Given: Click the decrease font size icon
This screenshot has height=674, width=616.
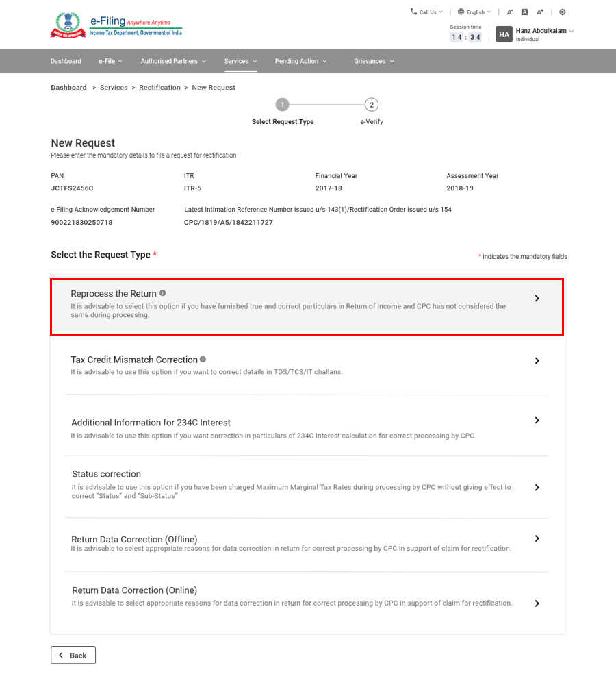Looking at the screenshot, I should 510,12.
